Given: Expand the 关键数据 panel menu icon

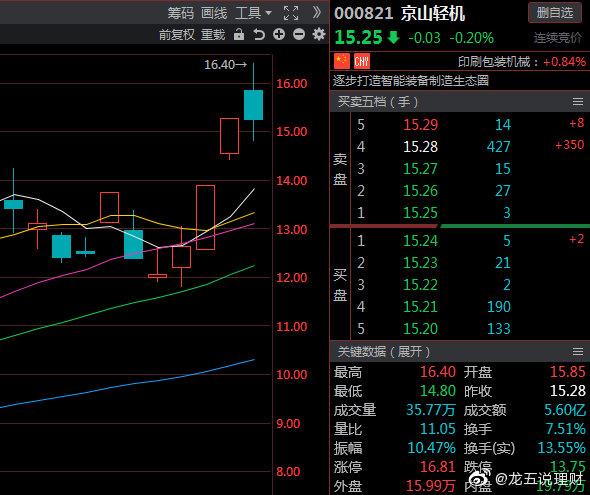Looking at the screenshot, I should pyautogui.click(x=578, y=352).
